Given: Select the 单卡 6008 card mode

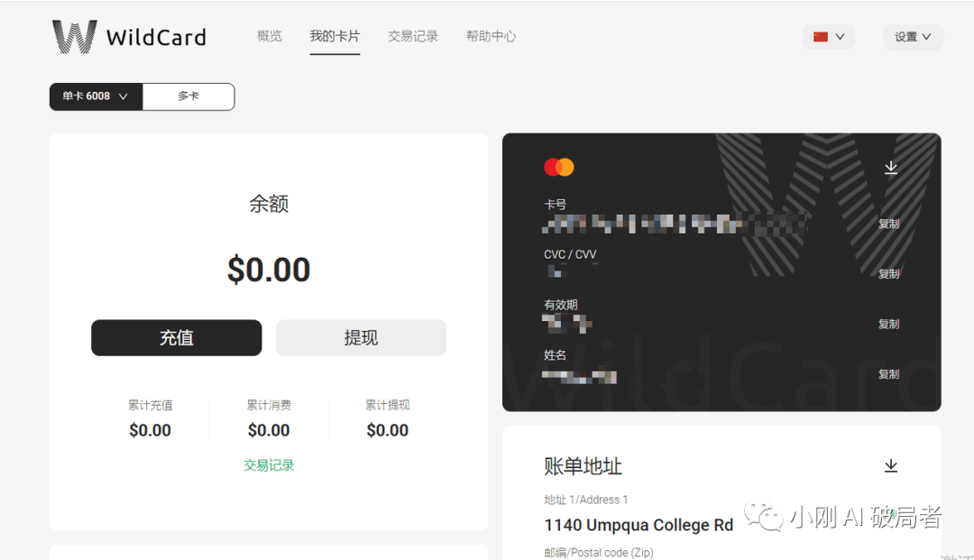Looking at the screenshot, I should (x=87, y=96).
